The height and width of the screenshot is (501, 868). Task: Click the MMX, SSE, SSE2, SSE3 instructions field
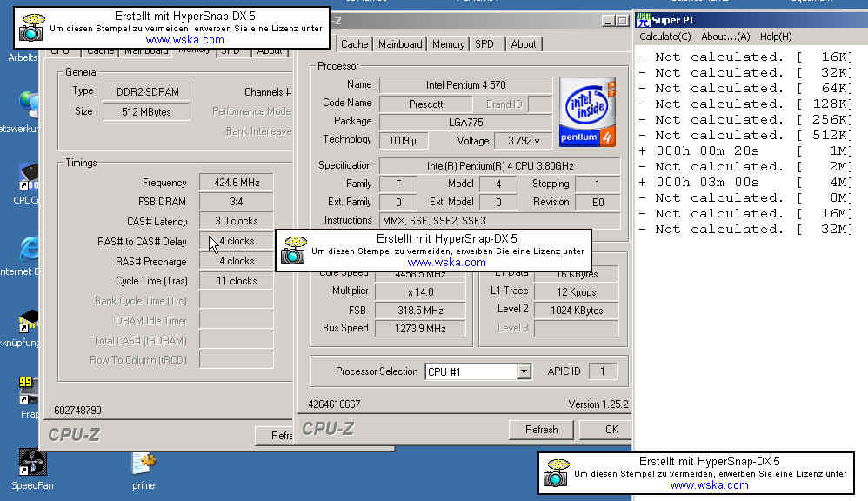tap(500, 220)
